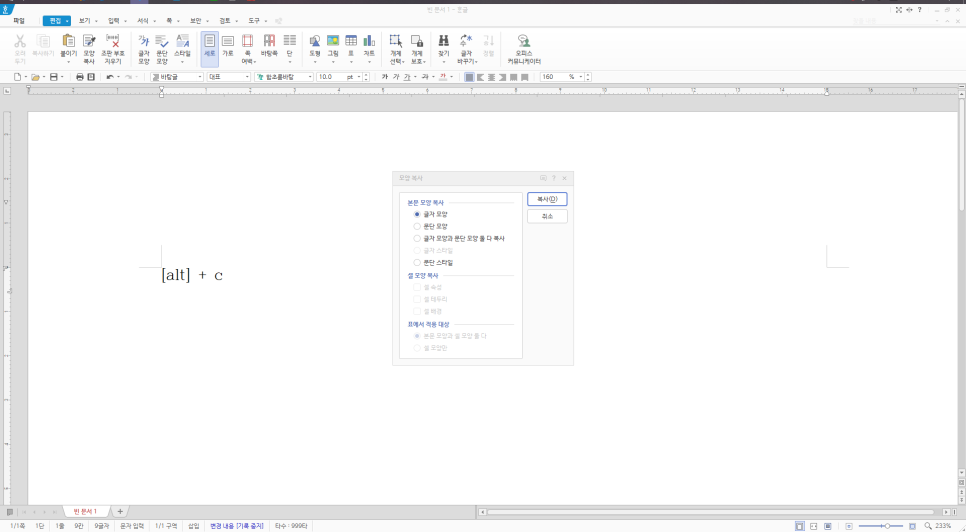Click the print preview icon in toolbar
The image size is (966, 532).
[x=91, y=77]
